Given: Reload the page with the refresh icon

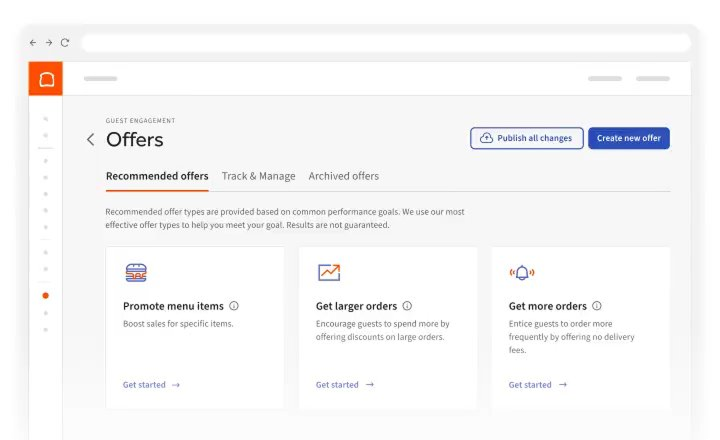Looking at the screenshot, I should 65,43.
